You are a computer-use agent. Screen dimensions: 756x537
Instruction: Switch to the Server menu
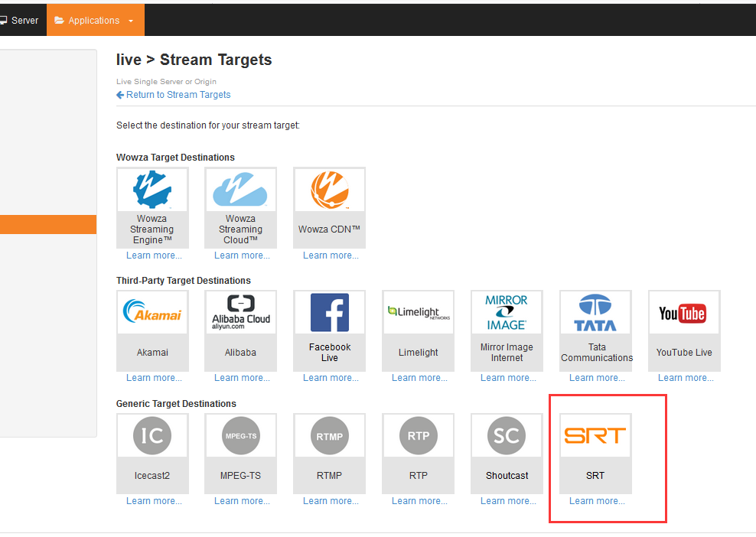(x=20, y=20)
